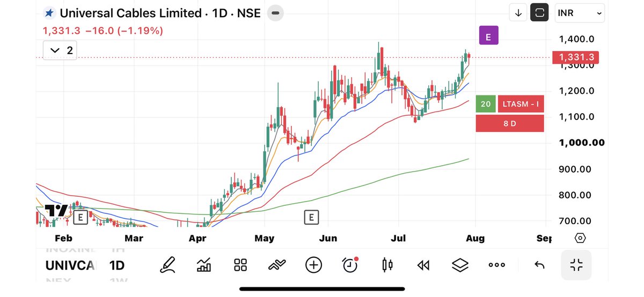Undo the last action
Image resolution: width=644 pixels, height=297 pixels.
[540, 265]
